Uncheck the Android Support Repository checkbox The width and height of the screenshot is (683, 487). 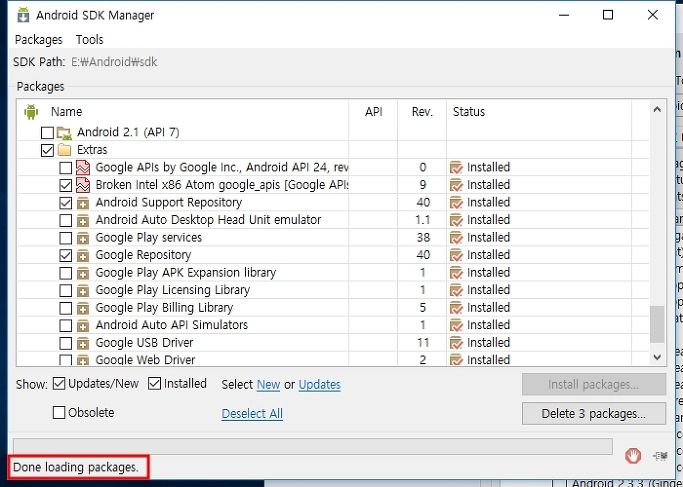pyautogui.click(x=65, y=203)
